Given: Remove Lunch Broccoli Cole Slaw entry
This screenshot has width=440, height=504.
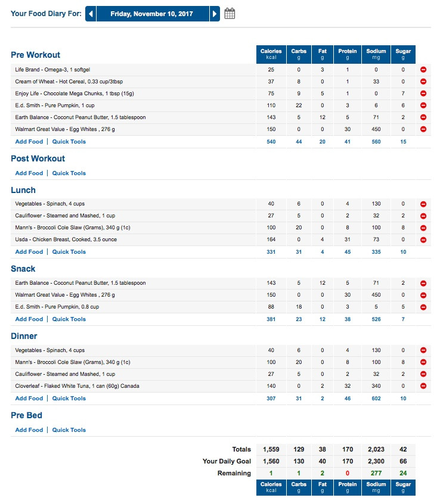Looking at the screenshot, I should (x=423, y=228).
